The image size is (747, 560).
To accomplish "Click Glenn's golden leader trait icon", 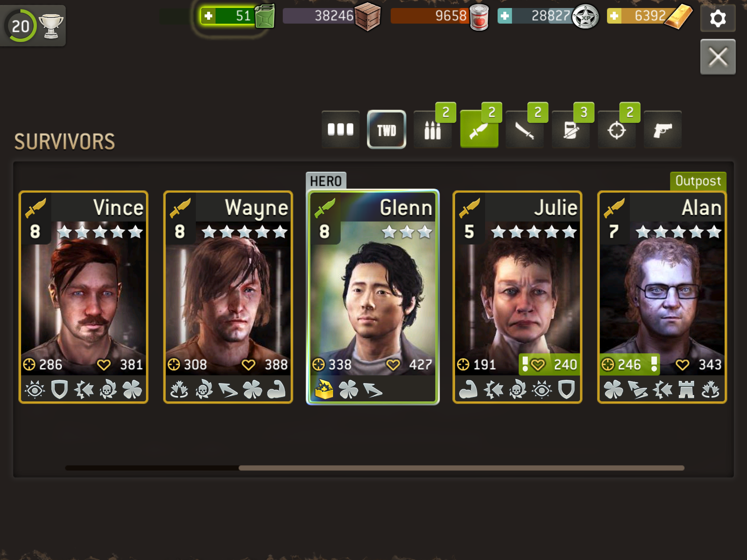I will (324, 389).
